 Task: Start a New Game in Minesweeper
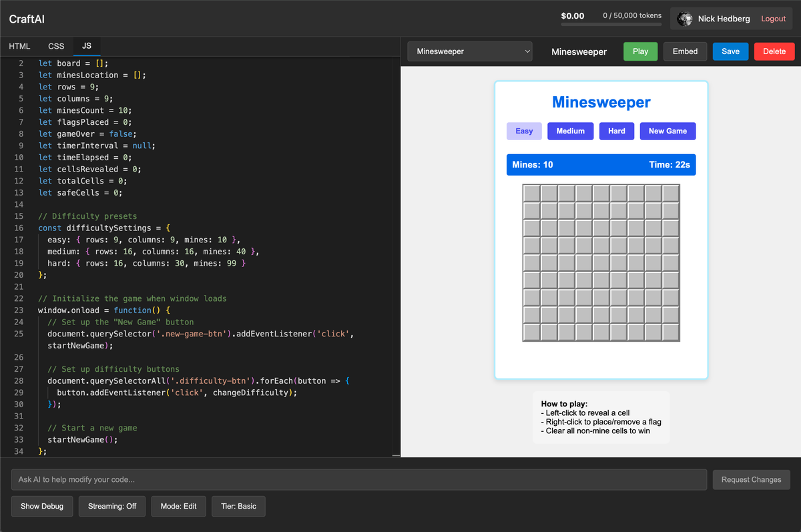667,131
